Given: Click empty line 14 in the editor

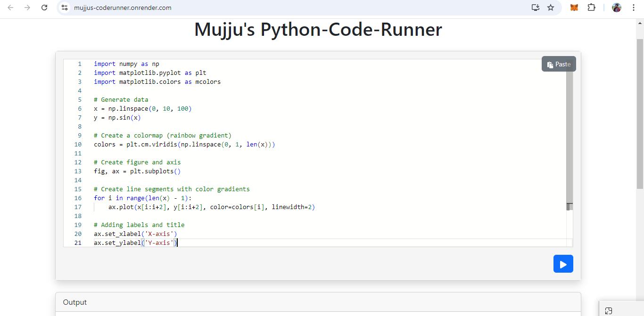Looking at the screenshot, I should 330,180.
